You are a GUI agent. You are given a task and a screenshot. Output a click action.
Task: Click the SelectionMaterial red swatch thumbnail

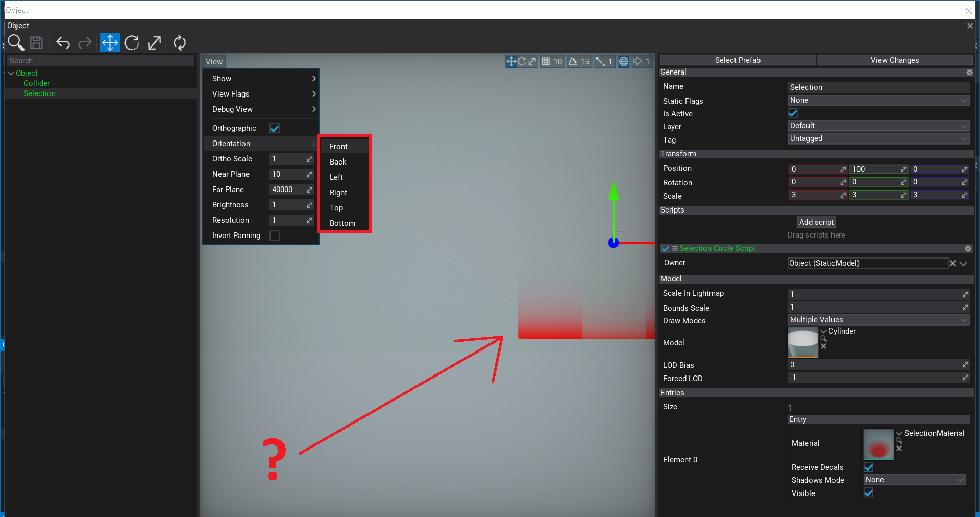(878, 443)
